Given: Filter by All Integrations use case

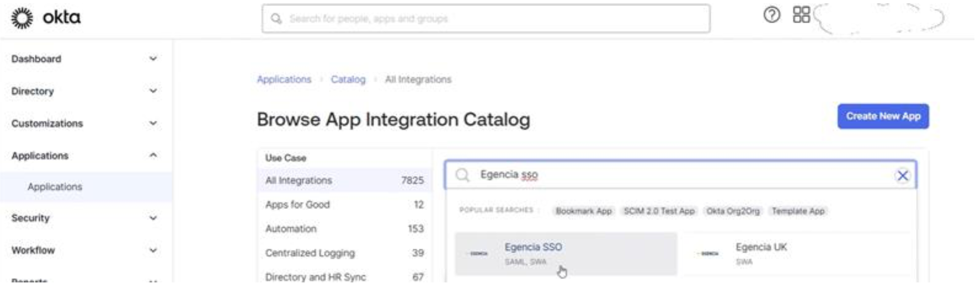Looking at the screenshot, I should pos(344,180).
